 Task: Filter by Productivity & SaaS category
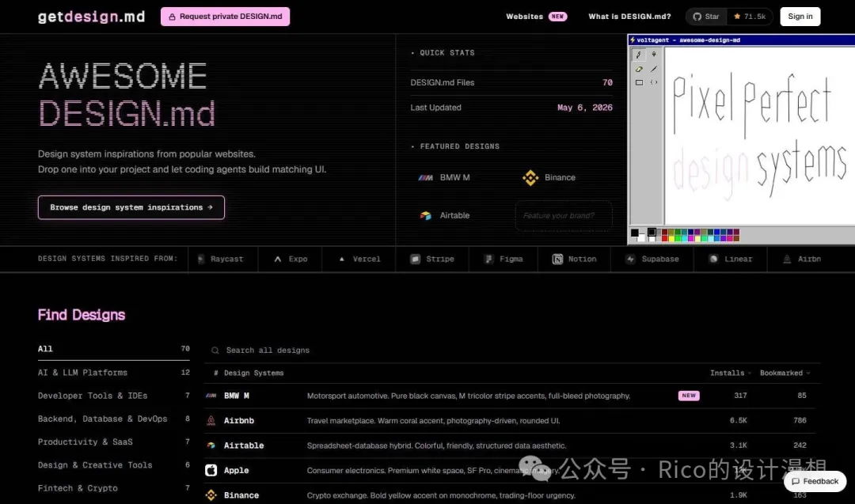113,441
